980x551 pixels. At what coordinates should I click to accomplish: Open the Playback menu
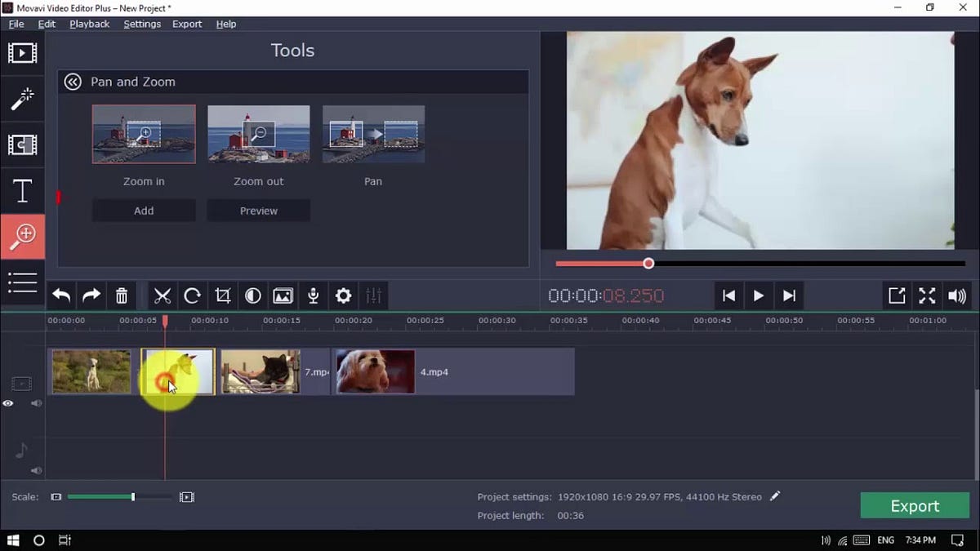coord(89,24)
